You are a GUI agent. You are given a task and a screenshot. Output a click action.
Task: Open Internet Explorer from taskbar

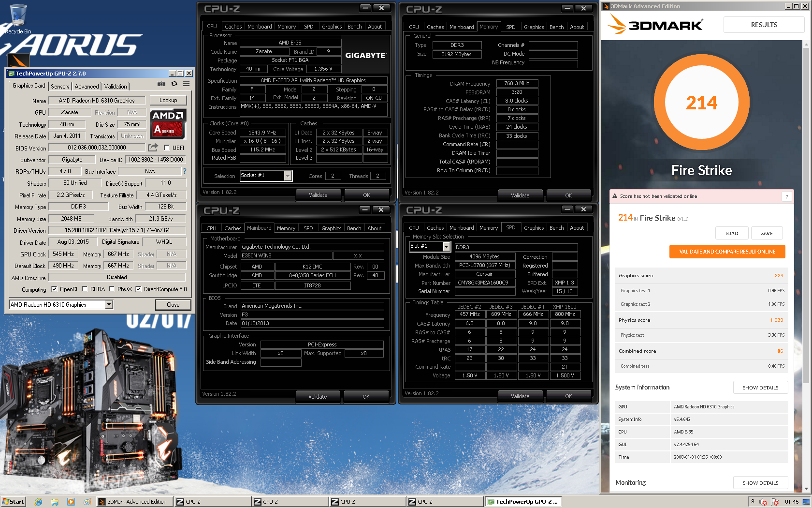point(39,502)
